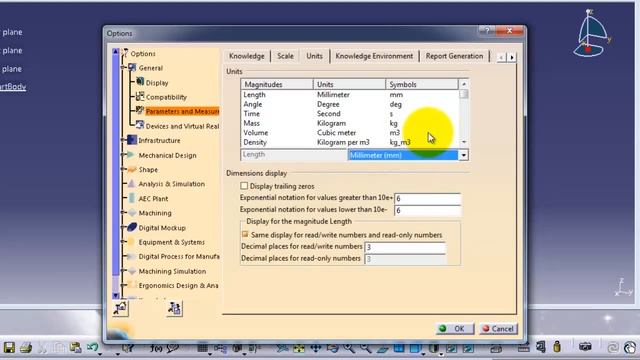640x360 pixels.
Task: Click the Digital Mockup category icon
Action: pos(132,227)
